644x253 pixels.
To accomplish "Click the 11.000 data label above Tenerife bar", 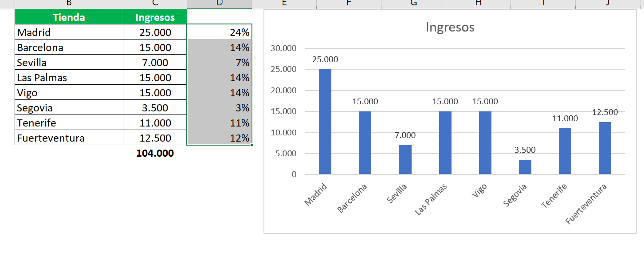I will coord(565,119).
